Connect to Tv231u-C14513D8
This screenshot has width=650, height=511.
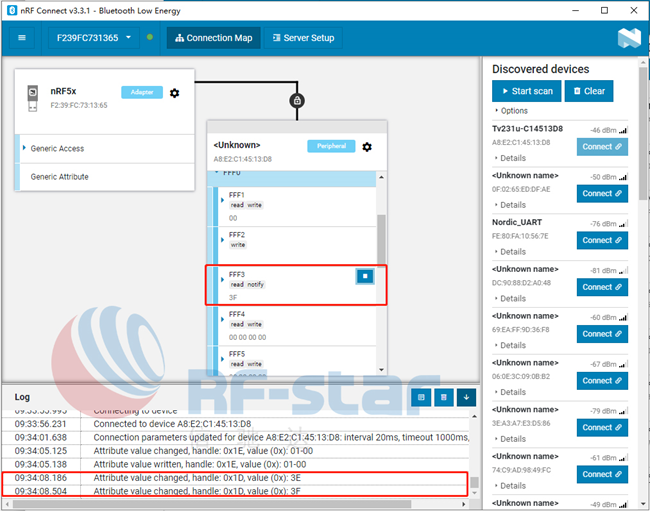pos(602,147)
